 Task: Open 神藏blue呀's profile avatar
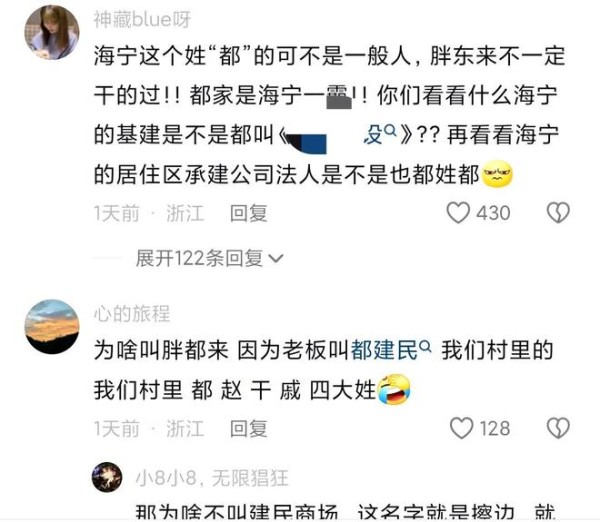coord(52,32)
